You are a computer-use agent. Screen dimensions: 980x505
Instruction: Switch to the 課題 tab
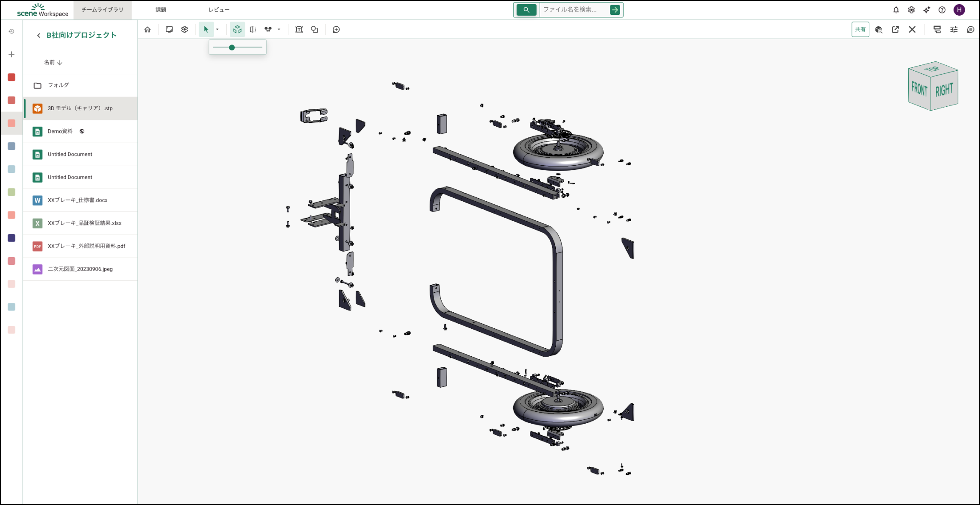pos(161,10)
